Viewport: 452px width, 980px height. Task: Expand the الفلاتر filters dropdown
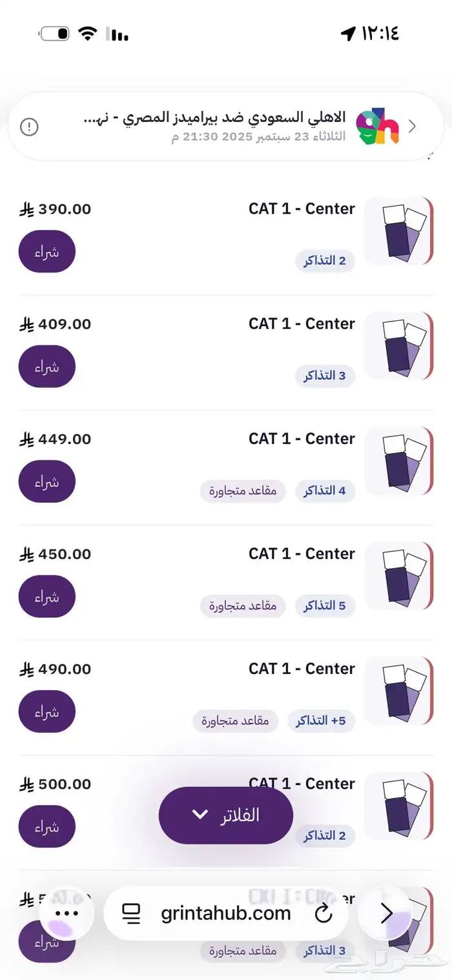point(225,815)
